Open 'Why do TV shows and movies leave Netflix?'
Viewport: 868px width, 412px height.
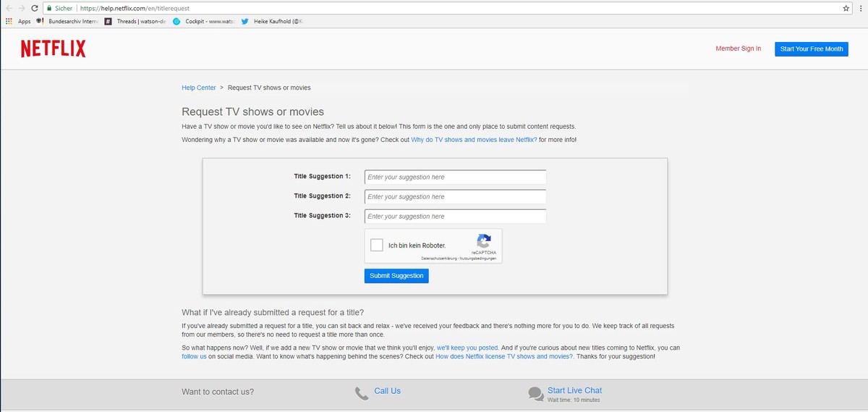point(474,139)
